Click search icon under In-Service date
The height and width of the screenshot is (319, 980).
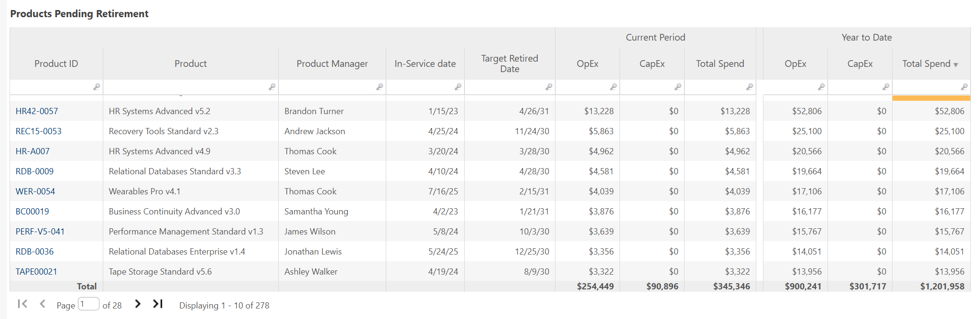coord(457,87)
